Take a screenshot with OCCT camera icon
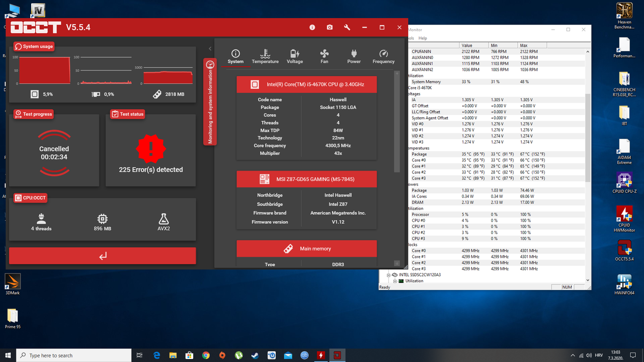 330,27
